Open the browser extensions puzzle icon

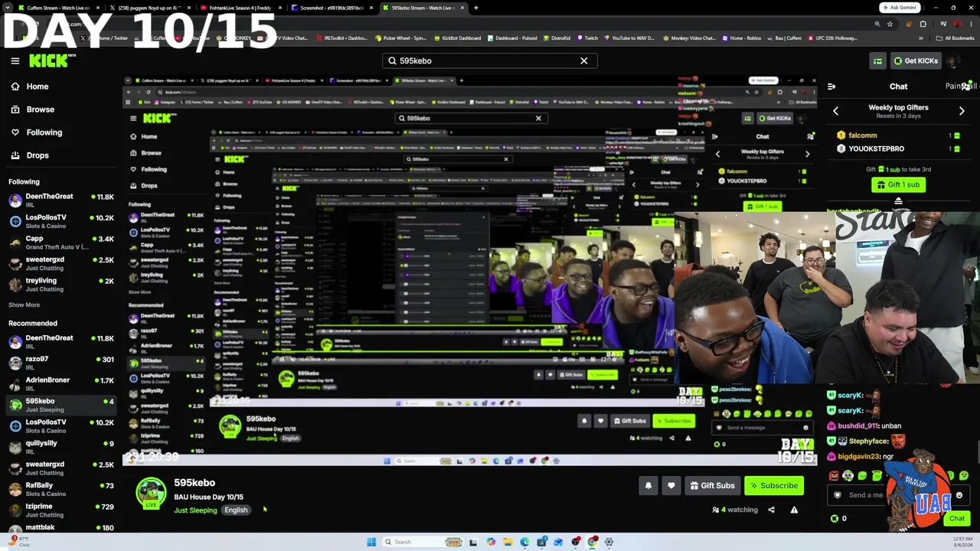pos(923,24)
